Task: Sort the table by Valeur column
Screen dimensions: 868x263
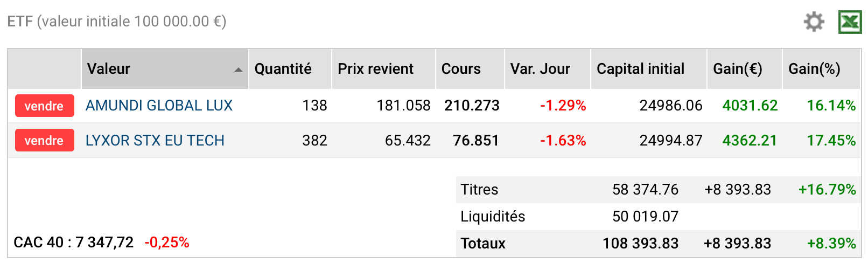Action: pos(165,69)
